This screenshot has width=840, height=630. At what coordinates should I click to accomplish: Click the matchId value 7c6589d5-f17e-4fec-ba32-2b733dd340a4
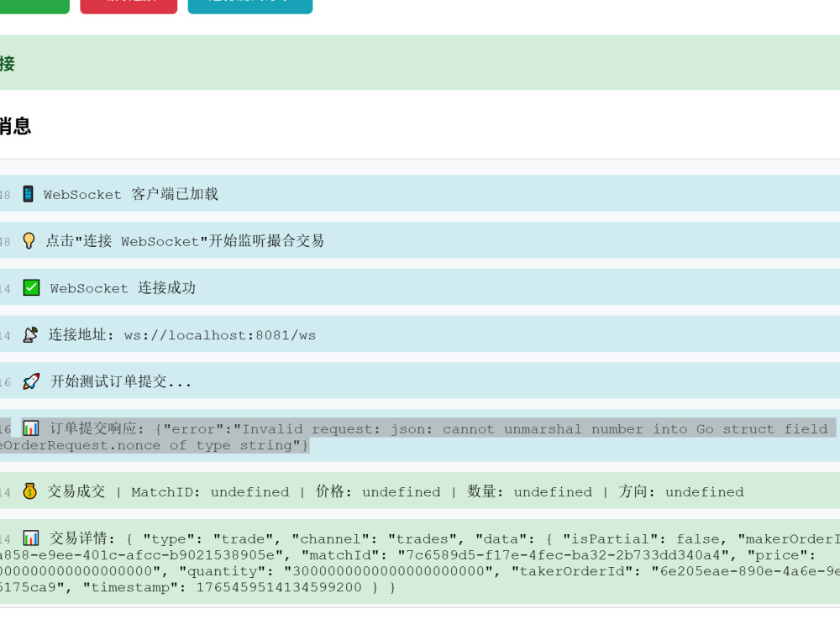563,555
